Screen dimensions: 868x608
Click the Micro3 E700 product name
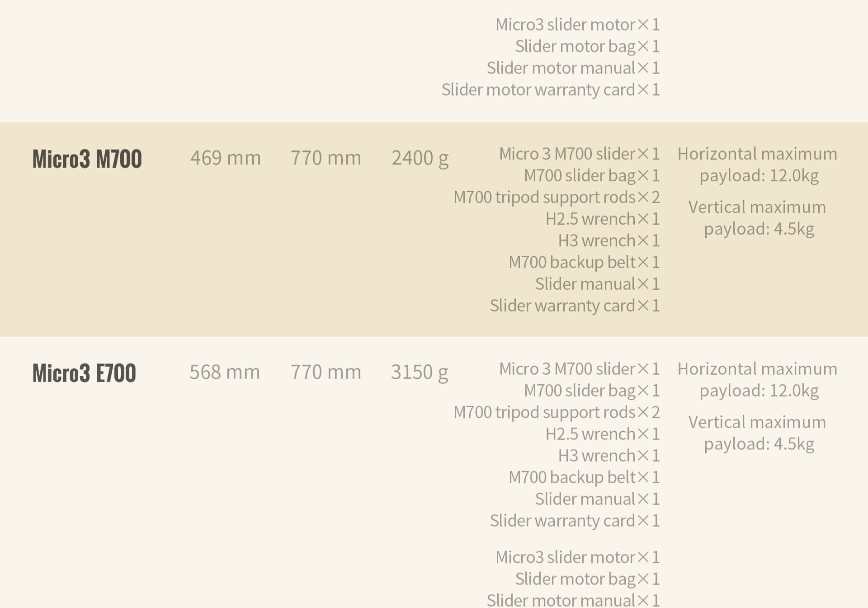pos(84,373)
